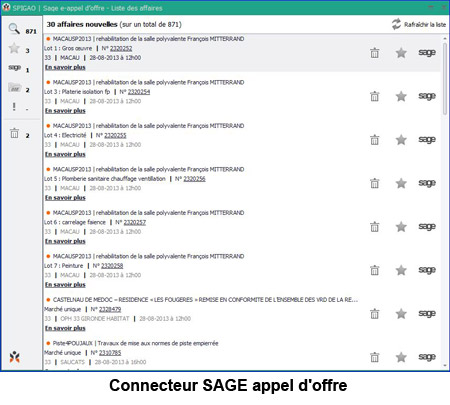Send Lot 5 Plomberie entry to sage
This screenshot has height=405, width=450.
[x=427, y=183]
